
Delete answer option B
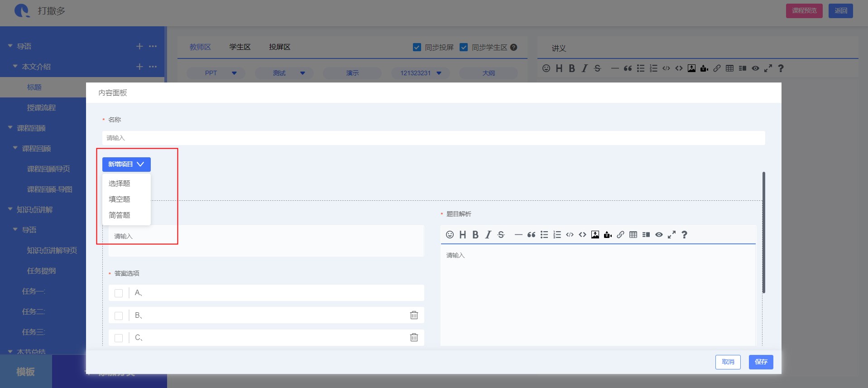coord(414,315)
